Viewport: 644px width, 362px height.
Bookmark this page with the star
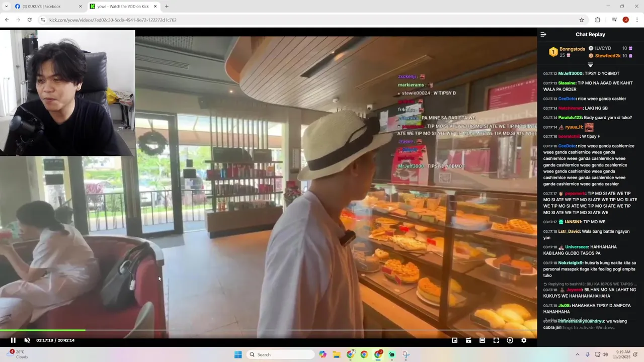582,20
